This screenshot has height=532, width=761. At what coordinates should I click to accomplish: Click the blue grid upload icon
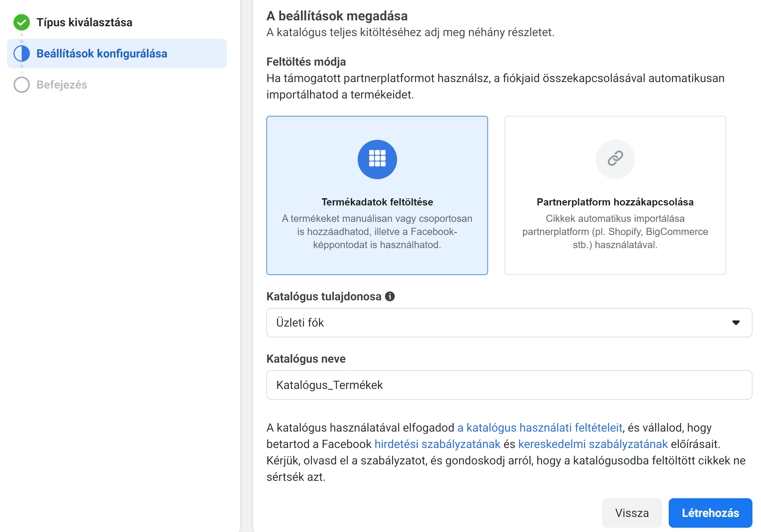[377, 159]
